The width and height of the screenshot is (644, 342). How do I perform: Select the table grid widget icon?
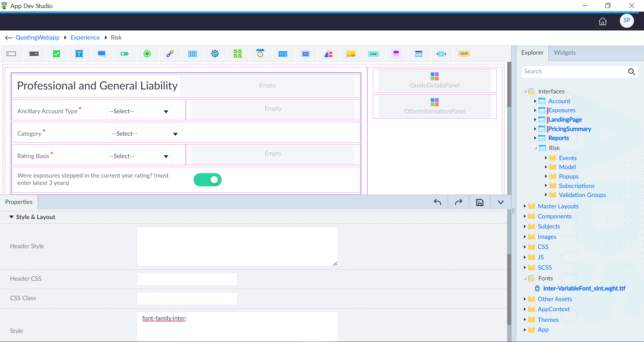pos(193,54)
